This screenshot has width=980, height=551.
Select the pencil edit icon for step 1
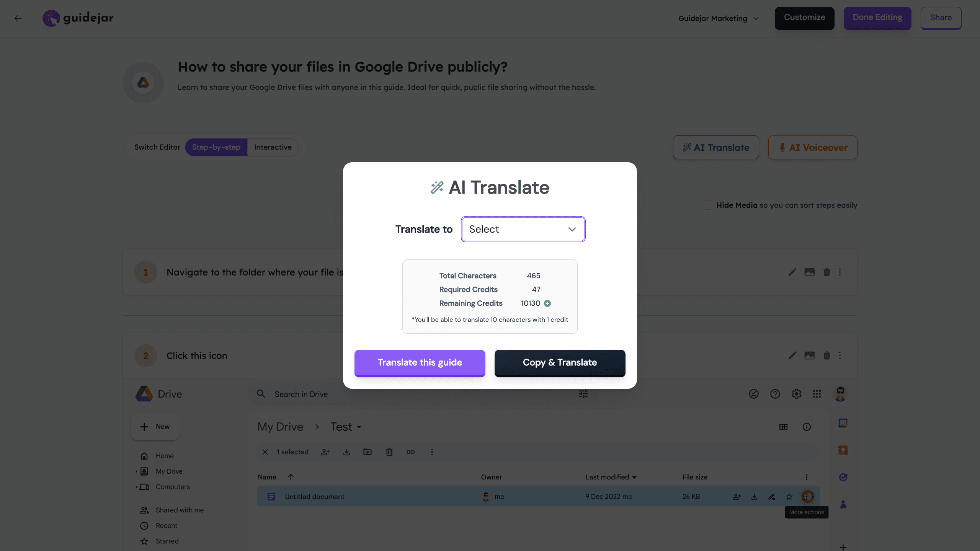coord(792,272)
